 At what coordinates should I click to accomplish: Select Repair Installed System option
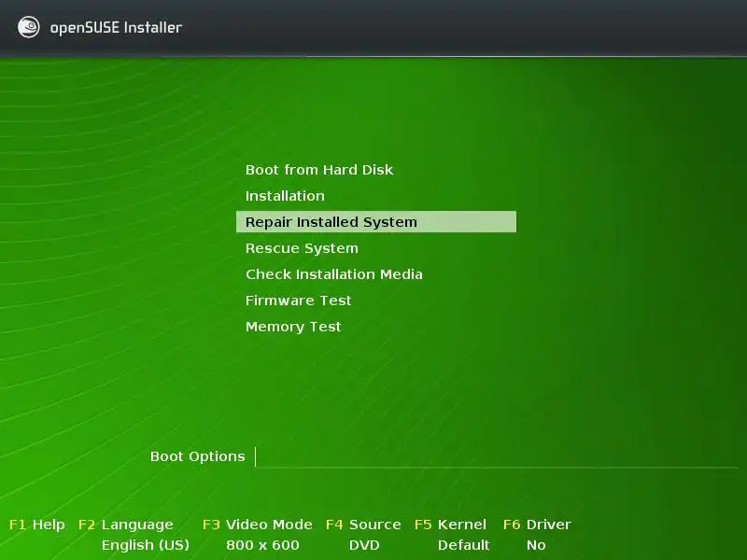tap(376, 222)
